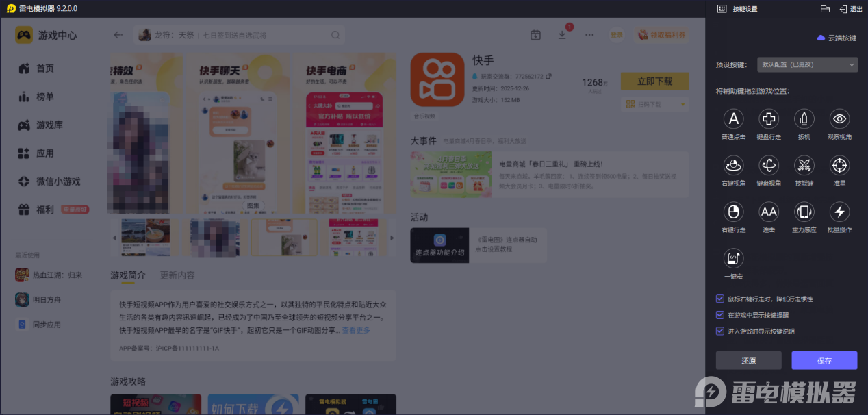
Task: Select the 右键视角 key icon
Action: click(x=733, y=165)
